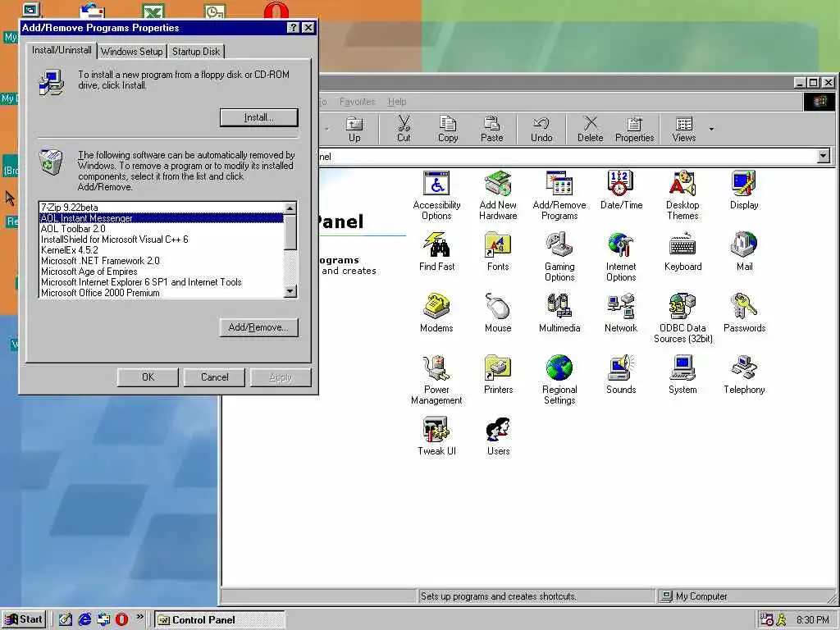
Task: Click the Paste toolbar button
Action: [492, 129]
